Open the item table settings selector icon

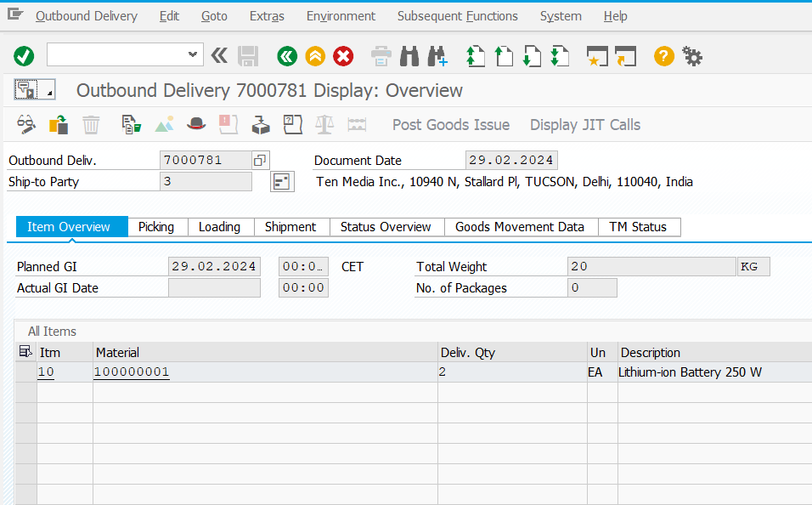25,352
